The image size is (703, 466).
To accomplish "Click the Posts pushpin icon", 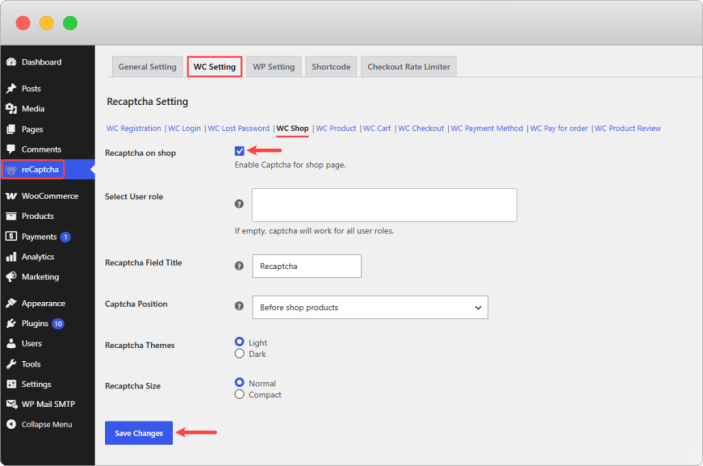I will tap(11, 88).
